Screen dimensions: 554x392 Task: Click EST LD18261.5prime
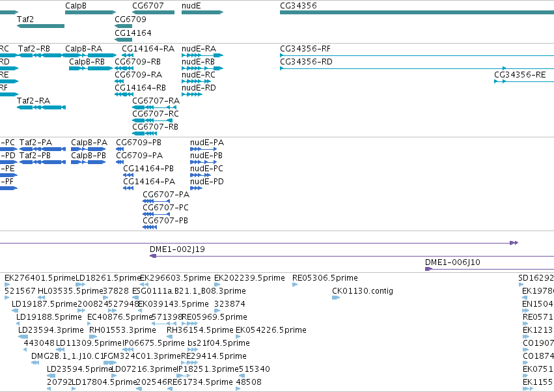point(109,278)
